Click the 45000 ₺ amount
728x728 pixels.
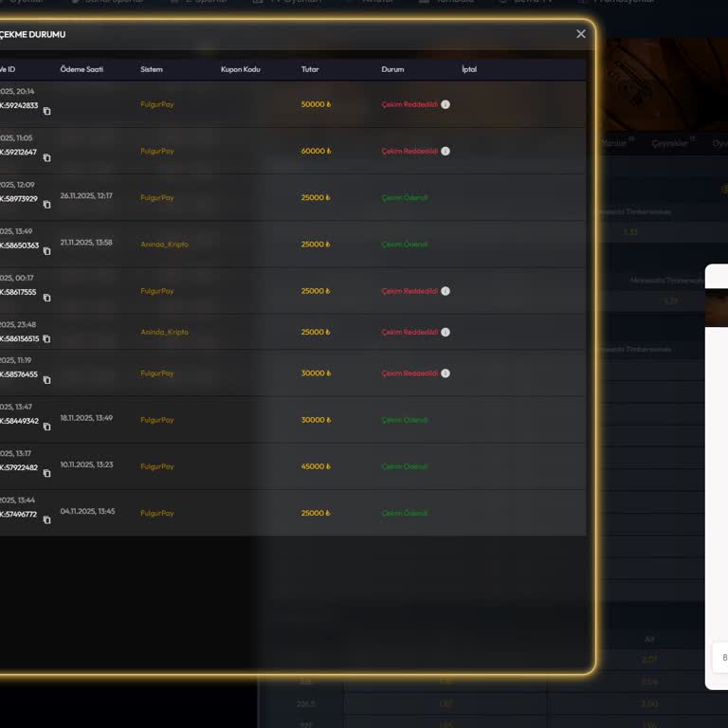[316, 466]
